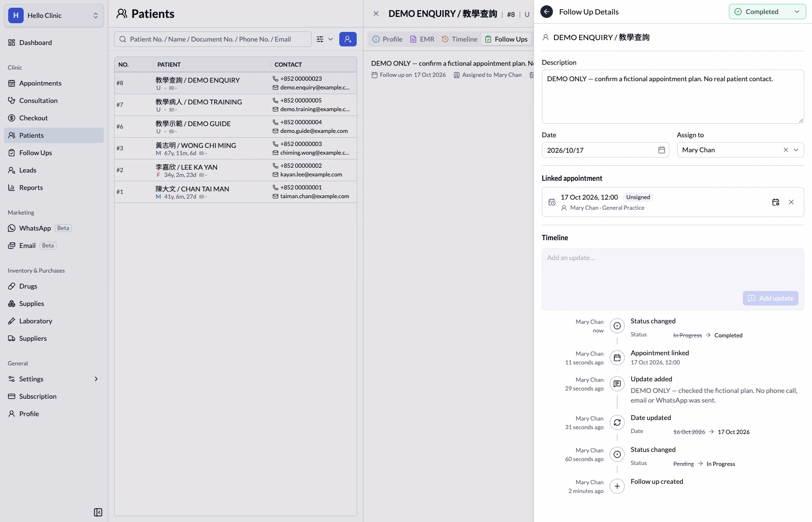Open Email marketing
The width and height of the screenshot is (812, 522).
[54, 246]
